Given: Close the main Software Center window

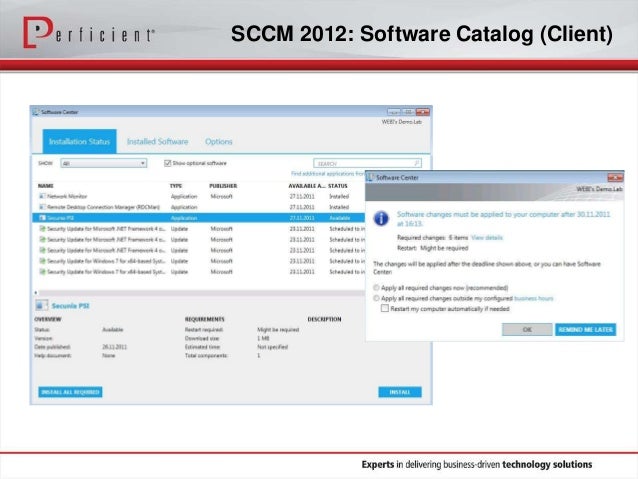Looking at the screenshot, I should coord(423,112).
